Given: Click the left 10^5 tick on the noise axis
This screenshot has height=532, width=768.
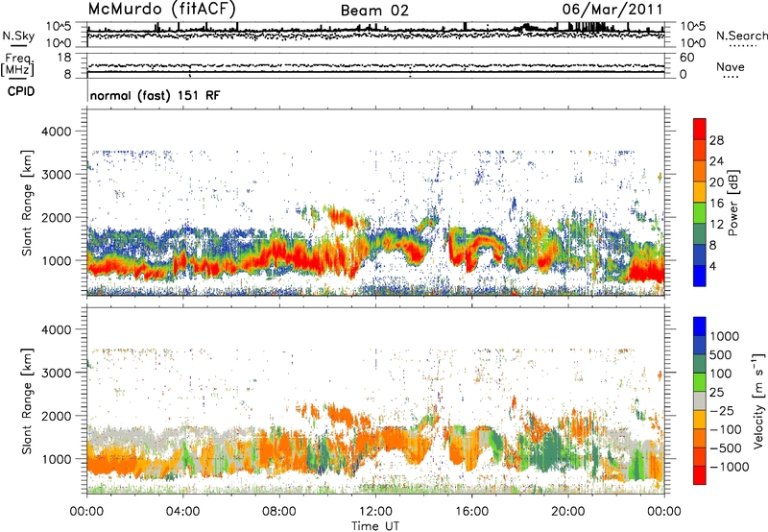Looking at the screenshot, I should tap(59, 27).
